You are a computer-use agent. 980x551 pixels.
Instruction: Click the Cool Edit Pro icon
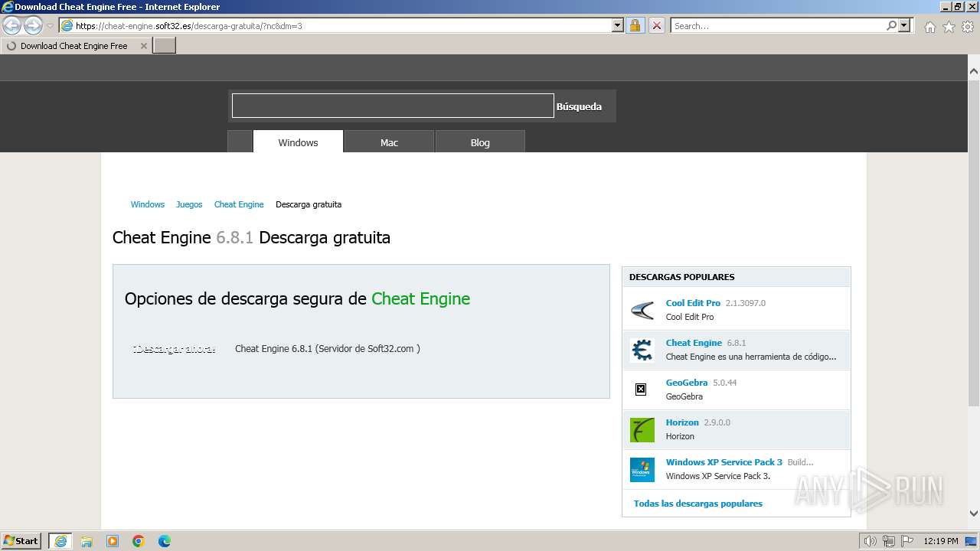click(642, 310)
